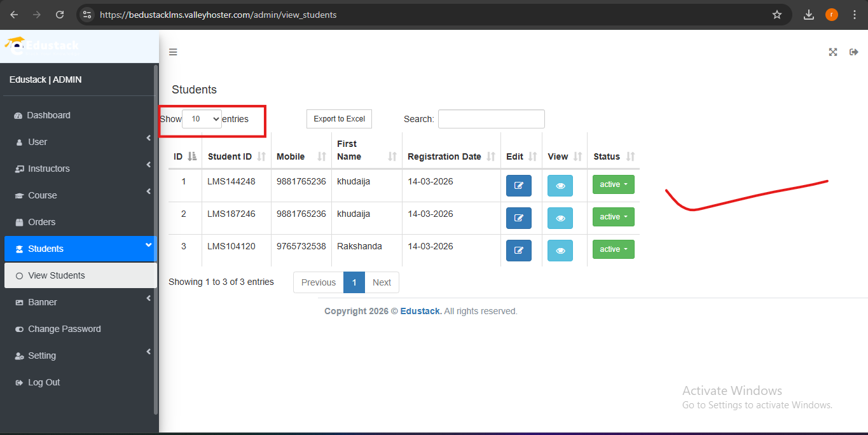868x435 pixels.
Task: Enter fullscreen with the expand icon
Action: pos(833,52)
